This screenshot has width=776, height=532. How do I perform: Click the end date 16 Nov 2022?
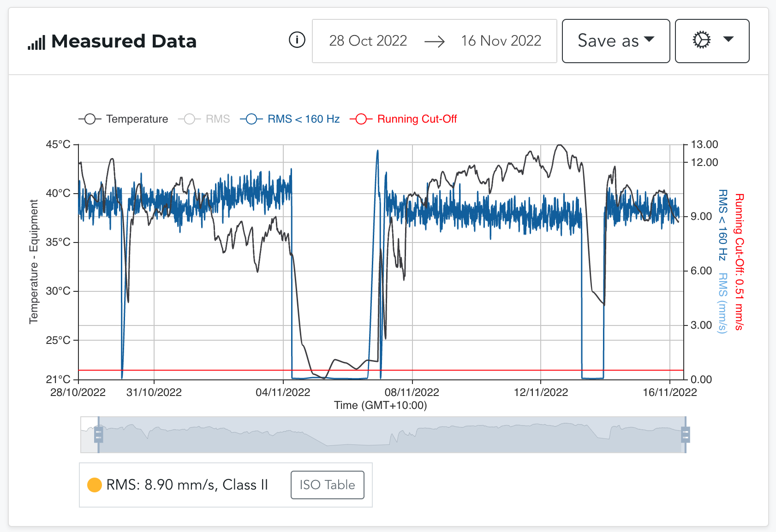[501, 41]
